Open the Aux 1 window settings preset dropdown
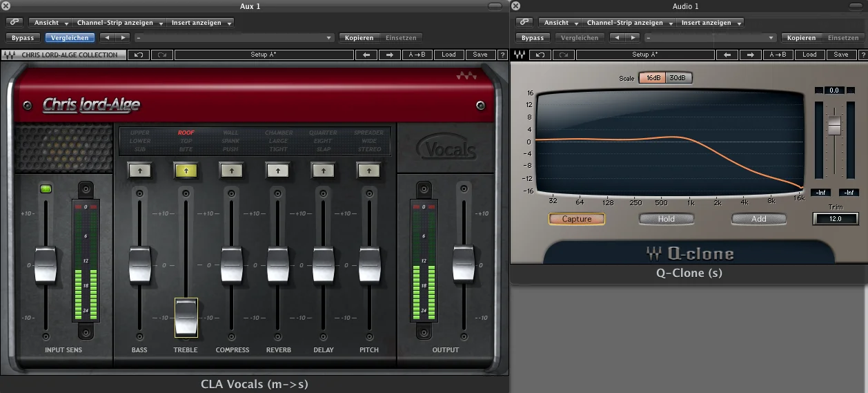Screen dimensions: 868x393 (235, 38)
